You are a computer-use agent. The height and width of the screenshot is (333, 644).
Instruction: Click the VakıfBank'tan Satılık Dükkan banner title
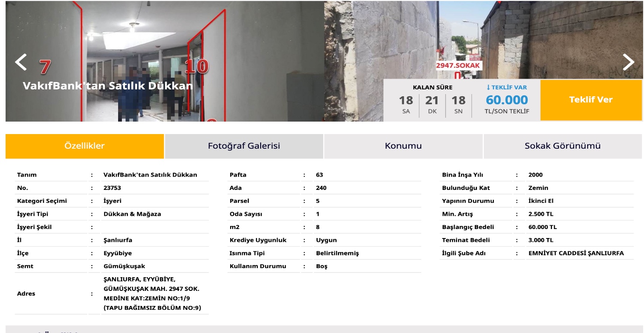click(108, 86)
